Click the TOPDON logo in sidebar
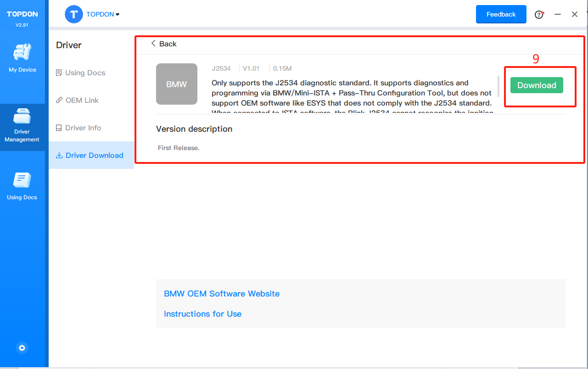The width and height of the screenshot is (588, 369). click(22, 14)
